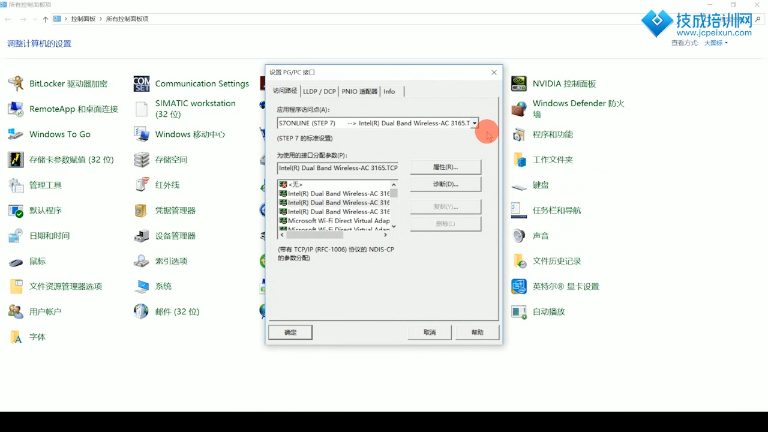Open 字体 icon
This screenshot has width=768, height=432.
(x=16, y=337)
